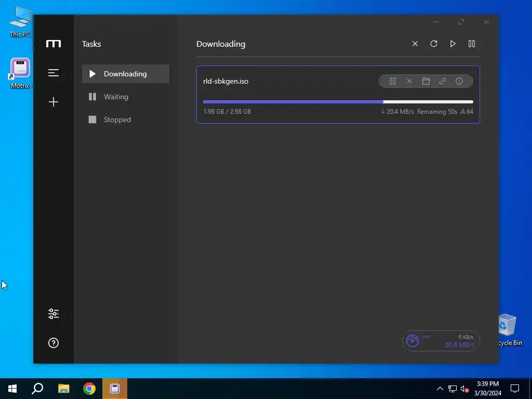
Task: Click Motrix taskbar button
Action: pyautogui.click(x=115, y=389)
